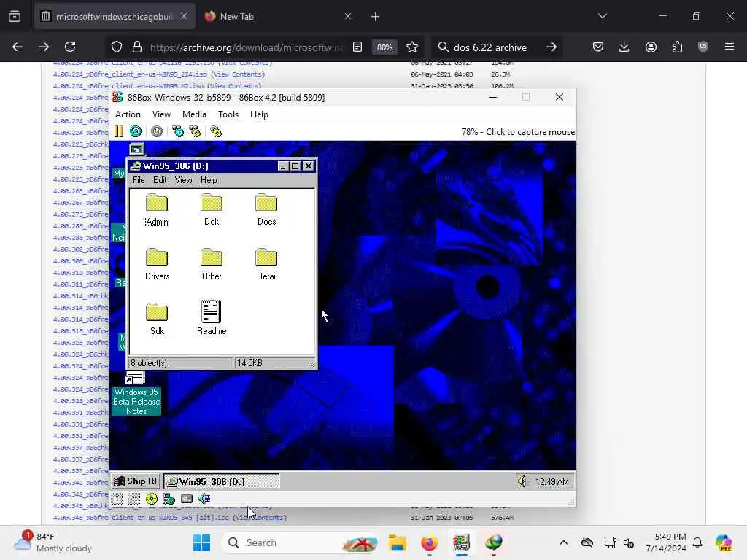Viewport: 747px width, 560px height.
Task: Click second floppy icon in 86Box status bar
Action: click(134, 499)
